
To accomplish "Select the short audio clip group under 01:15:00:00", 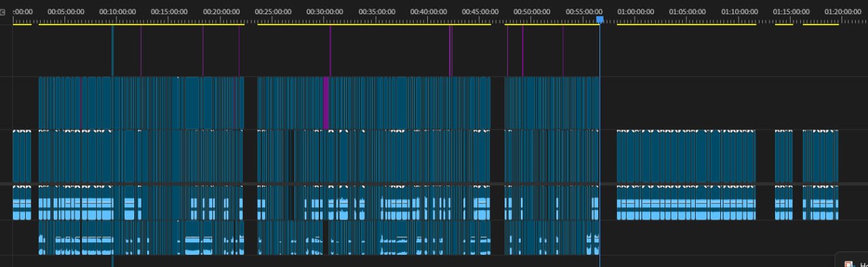I will (784, 202).
